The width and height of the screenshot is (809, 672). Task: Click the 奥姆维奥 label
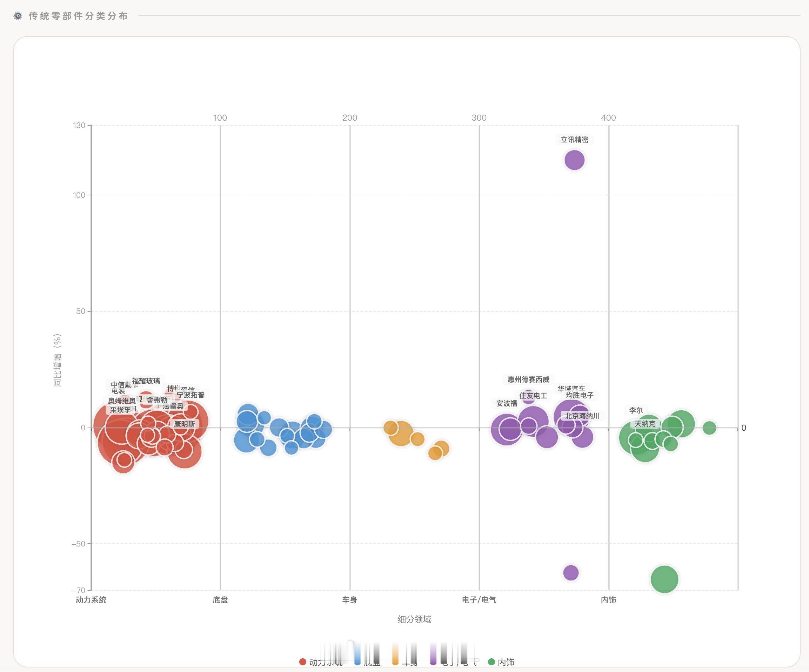(x=122, y=401)
